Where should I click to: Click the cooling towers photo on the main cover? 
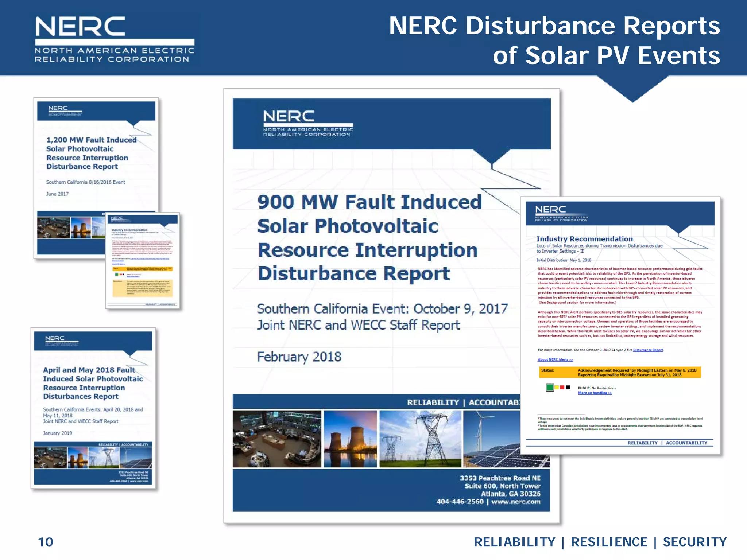pyautogui.click(x=350, y=439)
